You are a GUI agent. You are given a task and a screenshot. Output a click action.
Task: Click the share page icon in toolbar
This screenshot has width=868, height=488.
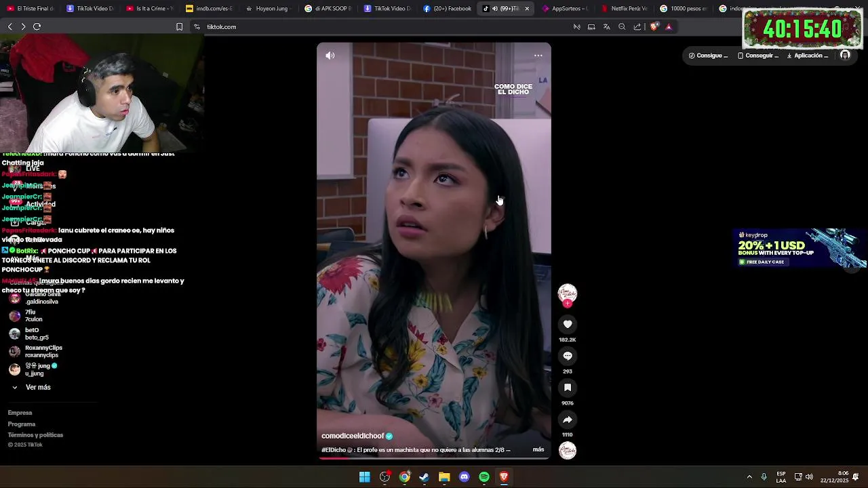pos(637,27)
